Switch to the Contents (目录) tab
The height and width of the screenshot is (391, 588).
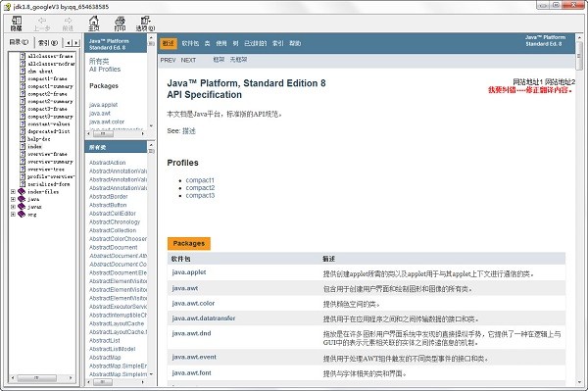click(20, 42)
